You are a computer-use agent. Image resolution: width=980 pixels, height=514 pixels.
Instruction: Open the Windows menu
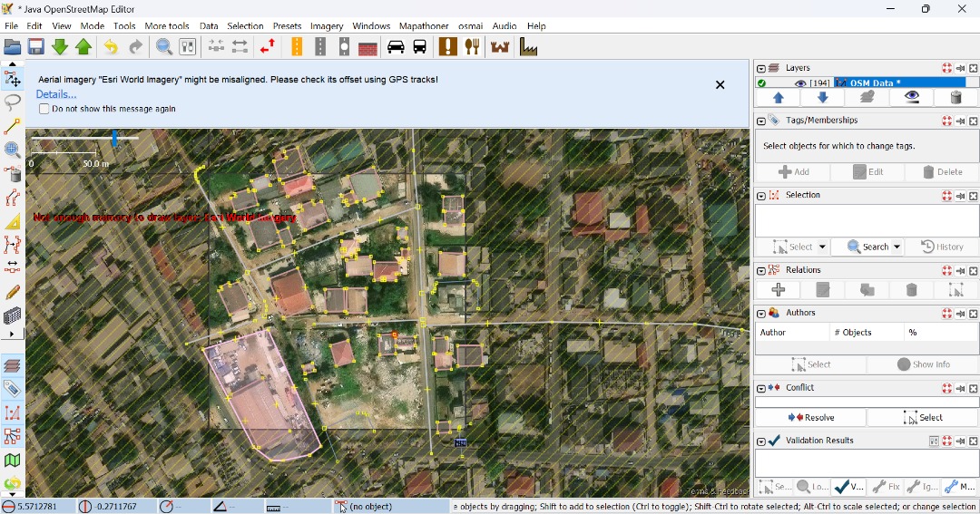pos(371,25)
